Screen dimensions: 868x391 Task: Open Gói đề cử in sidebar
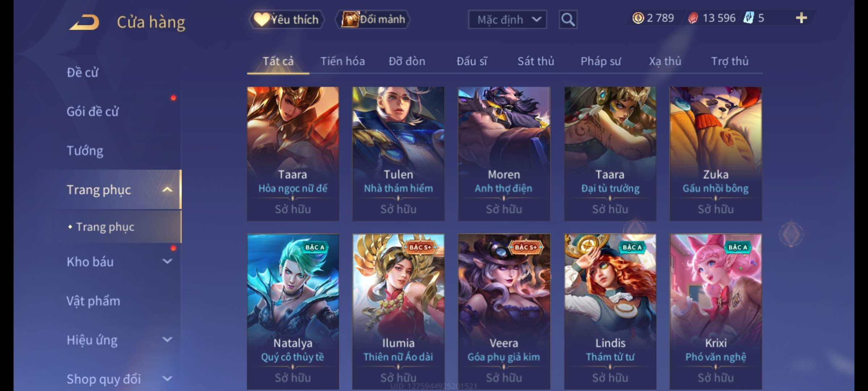(93, 111)
